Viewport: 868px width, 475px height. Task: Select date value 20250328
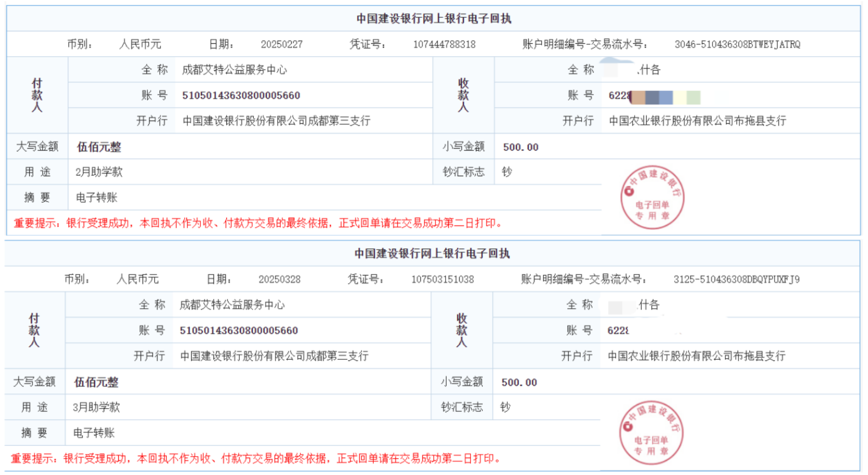[x=280, y=279]
